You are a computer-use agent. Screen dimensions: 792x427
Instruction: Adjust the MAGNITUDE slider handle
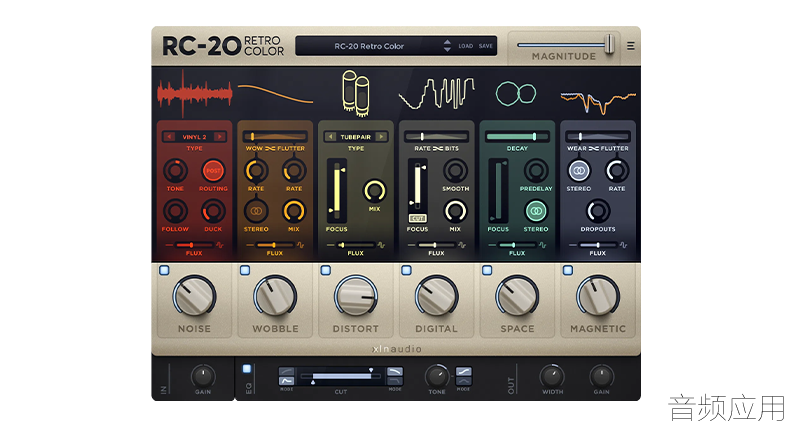click(610, 43)
